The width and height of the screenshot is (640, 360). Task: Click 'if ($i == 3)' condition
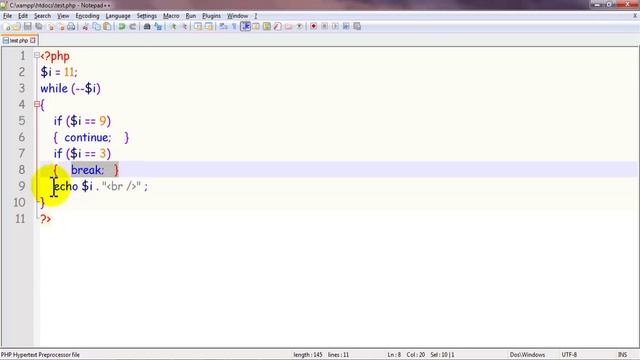(82, 153)
